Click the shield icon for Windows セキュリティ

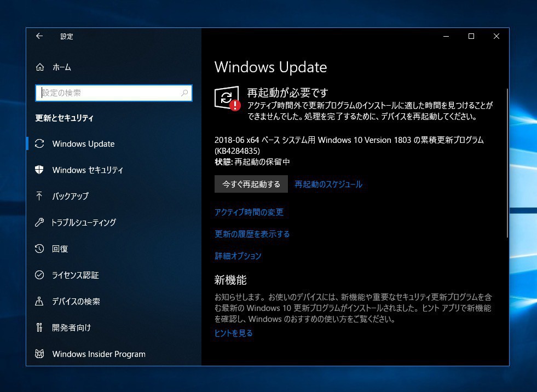tap(39, 170)
